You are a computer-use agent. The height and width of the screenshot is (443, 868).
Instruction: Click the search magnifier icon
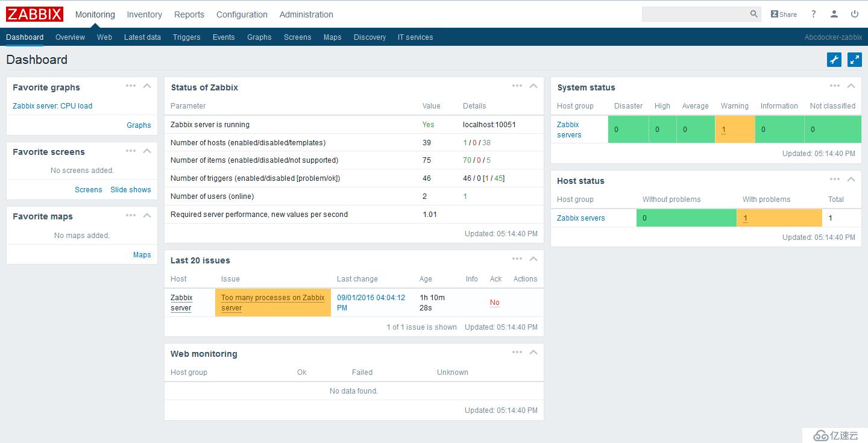coord(754,14)
